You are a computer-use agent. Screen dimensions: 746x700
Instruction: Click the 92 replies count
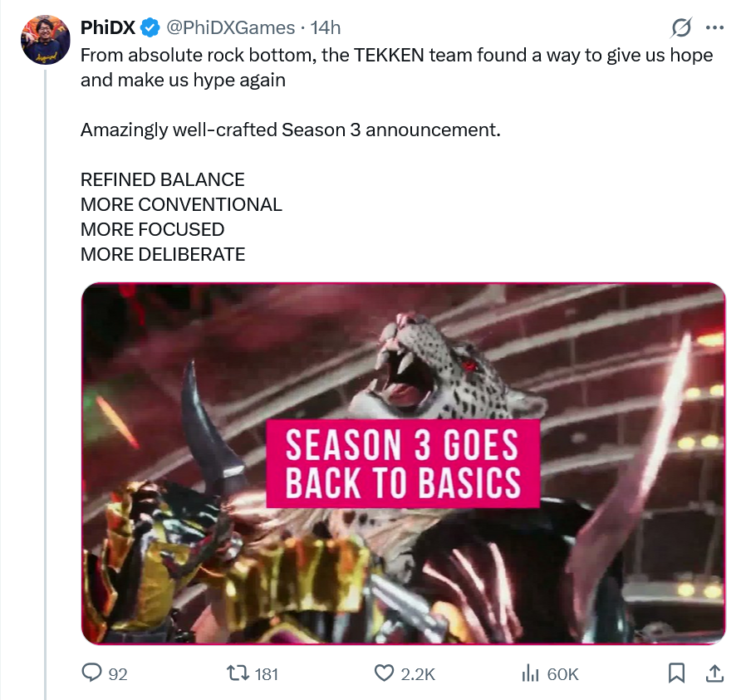click(x=118, y=674)
